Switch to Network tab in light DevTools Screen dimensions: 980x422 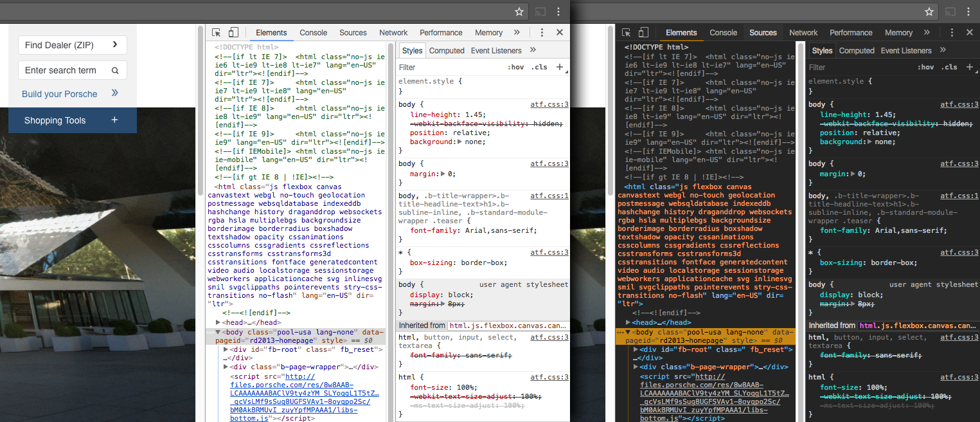(x=393, y=33)
